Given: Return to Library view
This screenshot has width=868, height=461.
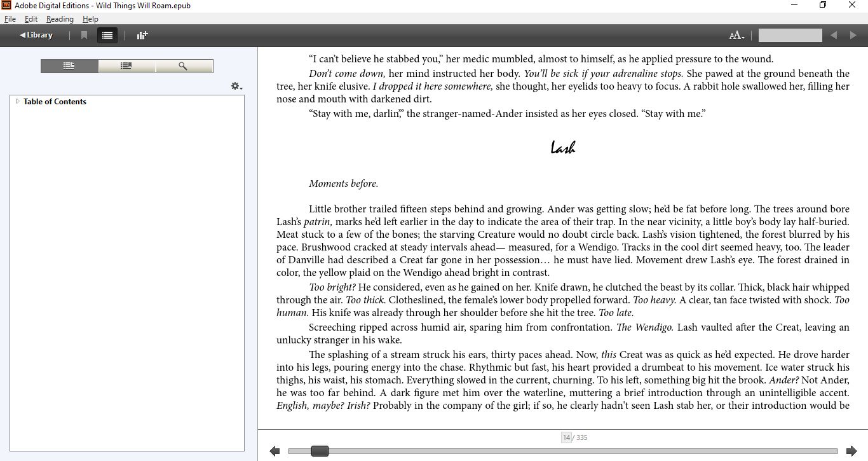Looking at the screenshot, I should coord(36,35).
